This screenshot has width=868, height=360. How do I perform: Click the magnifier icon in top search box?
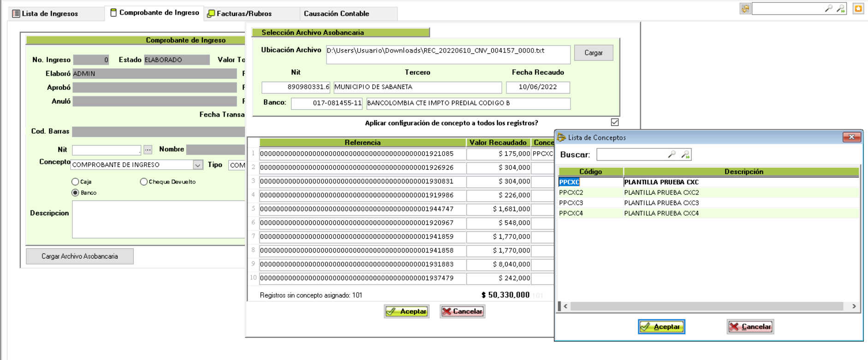coord(828,9)
